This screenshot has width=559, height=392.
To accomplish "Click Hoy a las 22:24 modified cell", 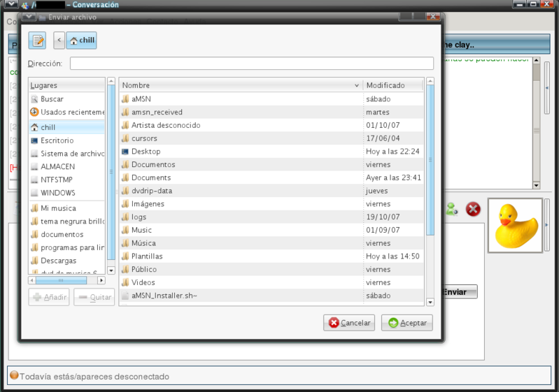I will [392, 152].
